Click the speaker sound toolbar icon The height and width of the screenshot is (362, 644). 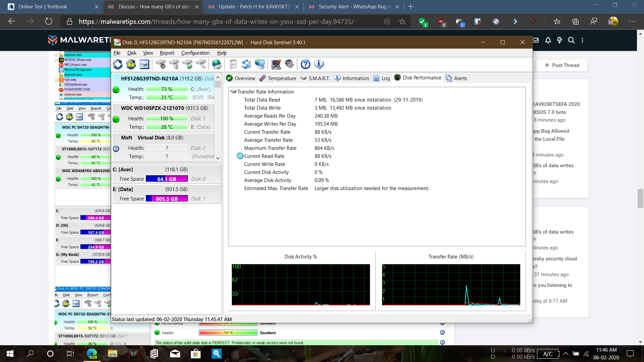tap(289, 64)
